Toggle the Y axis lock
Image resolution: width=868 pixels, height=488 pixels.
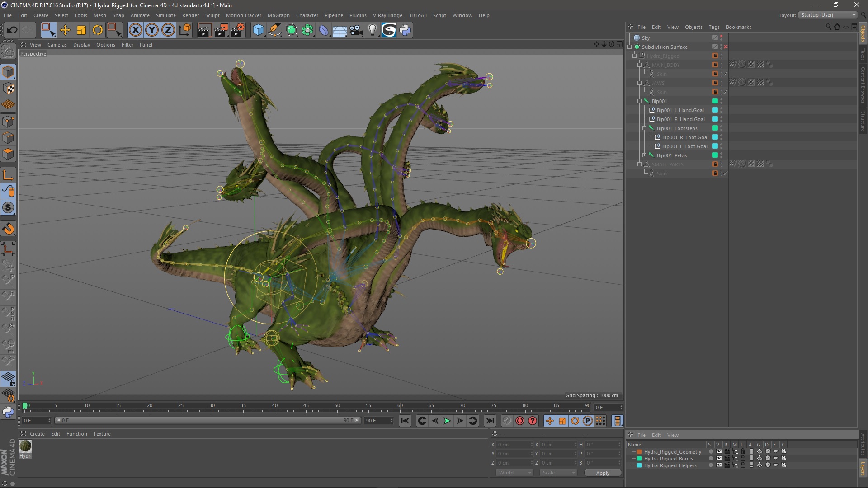[x=152, y=30]
